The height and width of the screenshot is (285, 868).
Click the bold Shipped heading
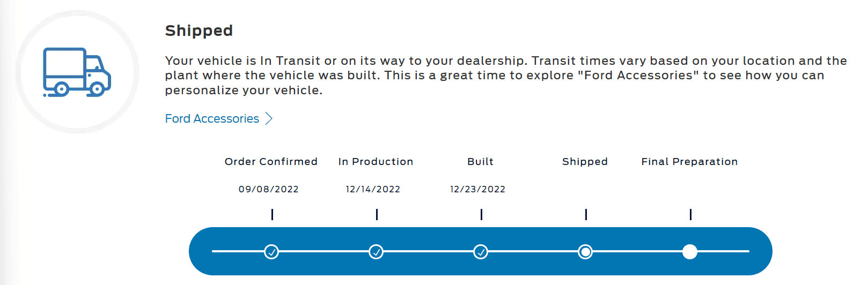pyautogui.click(x=198, y=31)
